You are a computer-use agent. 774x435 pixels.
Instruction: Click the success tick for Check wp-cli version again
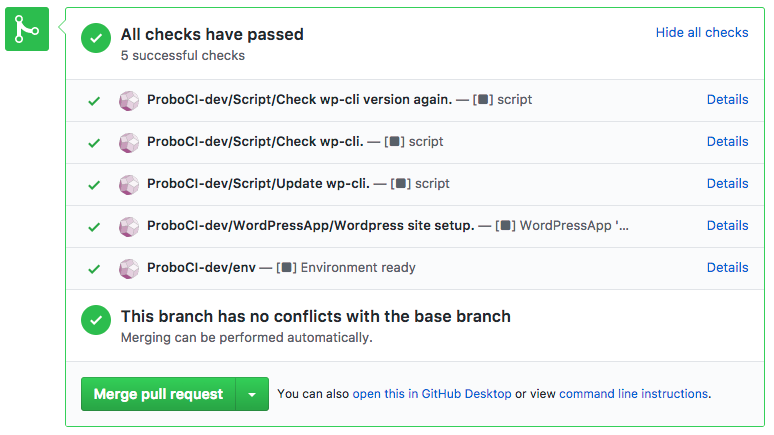tap(94, 100)
